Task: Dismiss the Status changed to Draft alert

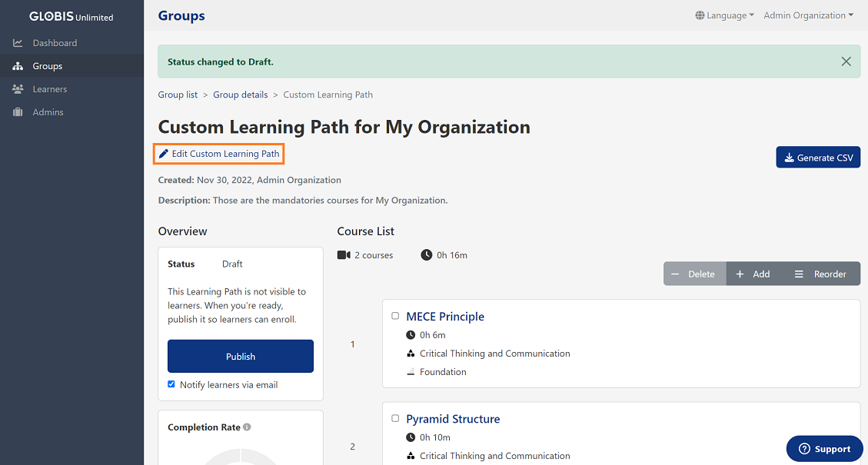Action: click(846, 61)
